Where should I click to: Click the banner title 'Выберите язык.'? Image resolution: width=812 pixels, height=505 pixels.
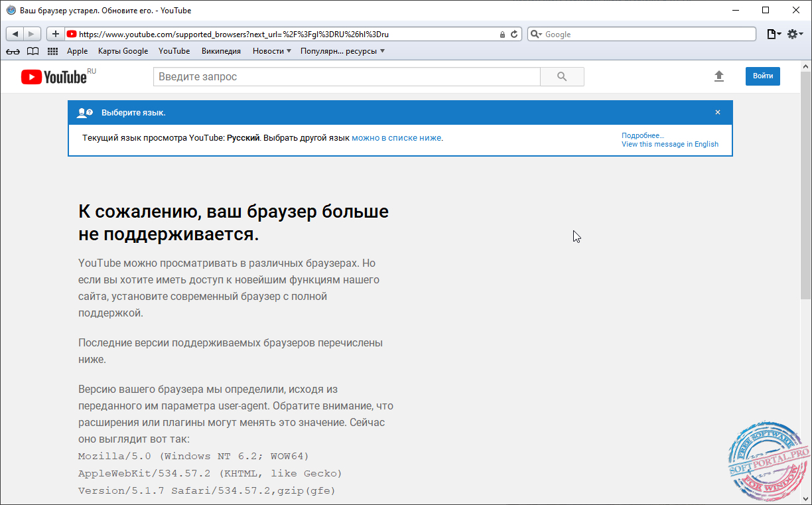(133, 113)
